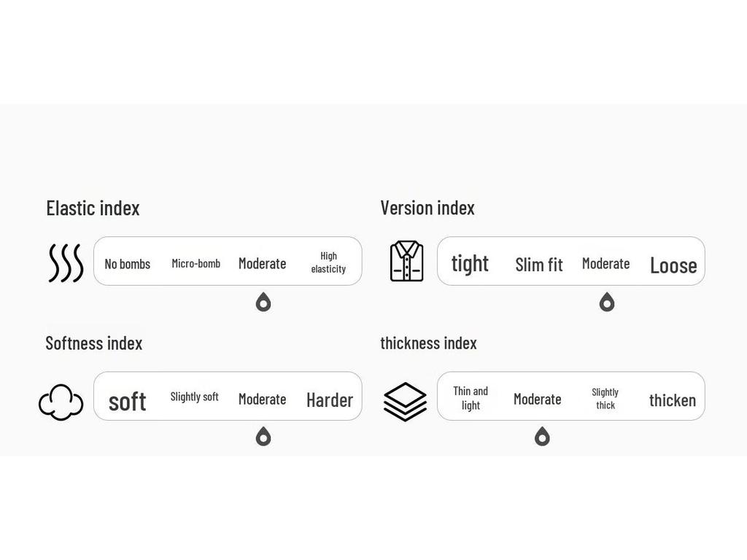Click the droplet marker under thickness index
Viewport: 747px width, 560px height.
542,437
